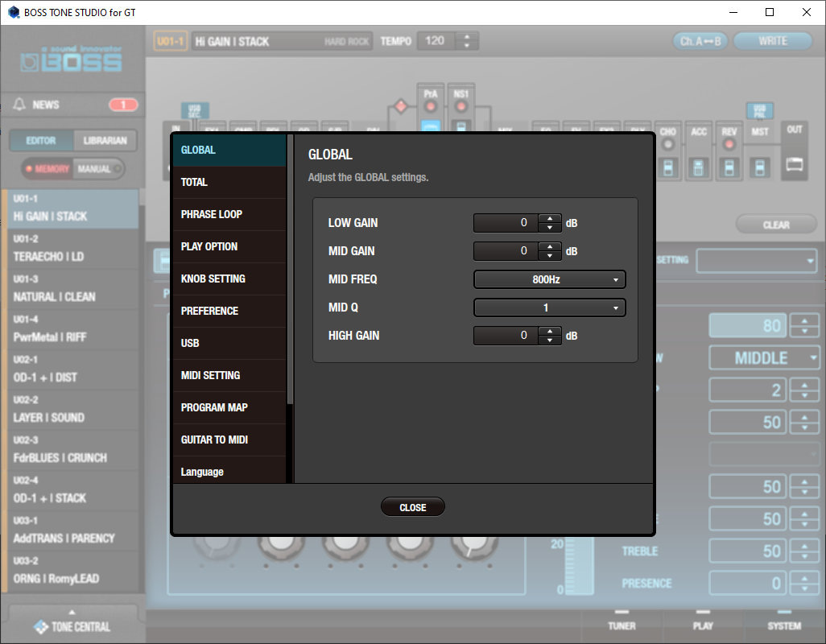
Task: Click the settings category list scrollbar
Action: 290,269
